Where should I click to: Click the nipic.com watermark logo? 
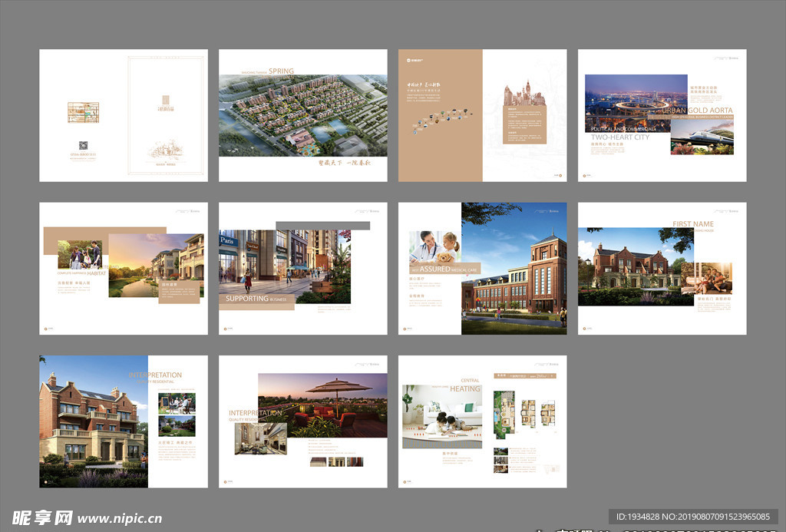click(x=41, y=517)
